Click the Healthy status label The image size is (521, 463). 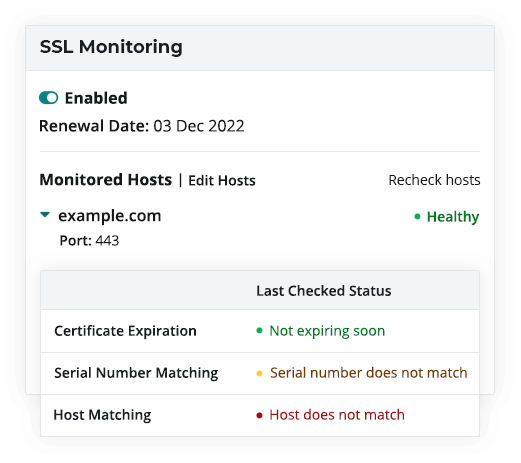point(453,217)
